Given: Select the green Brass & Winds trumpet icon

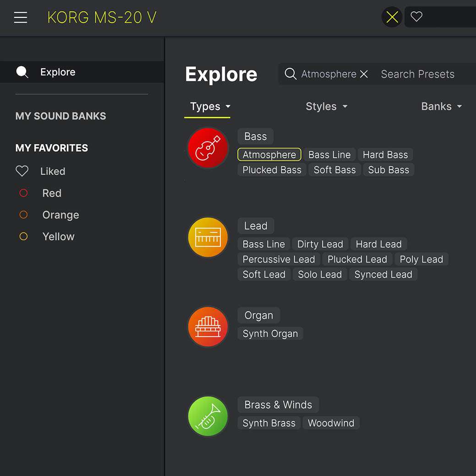Looking at the screenshot, I should click(x=208, y=416).
